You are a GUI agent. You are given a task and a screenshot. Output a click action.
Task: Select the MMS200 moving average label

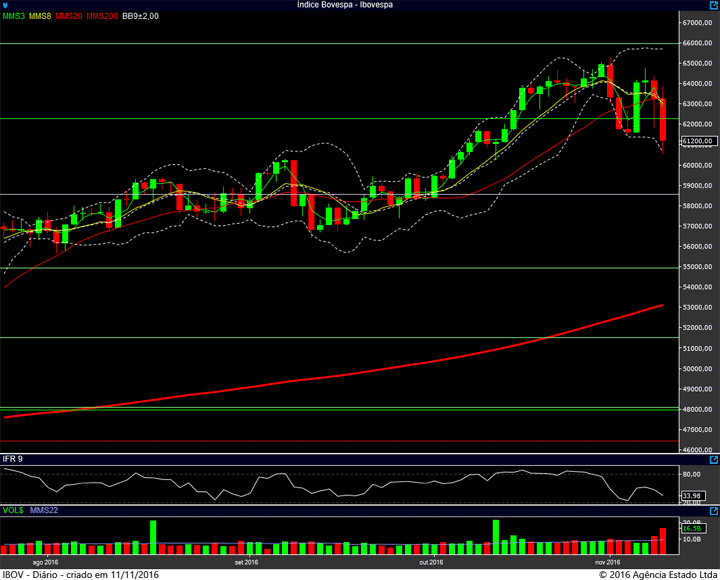(x=102, y=16)
